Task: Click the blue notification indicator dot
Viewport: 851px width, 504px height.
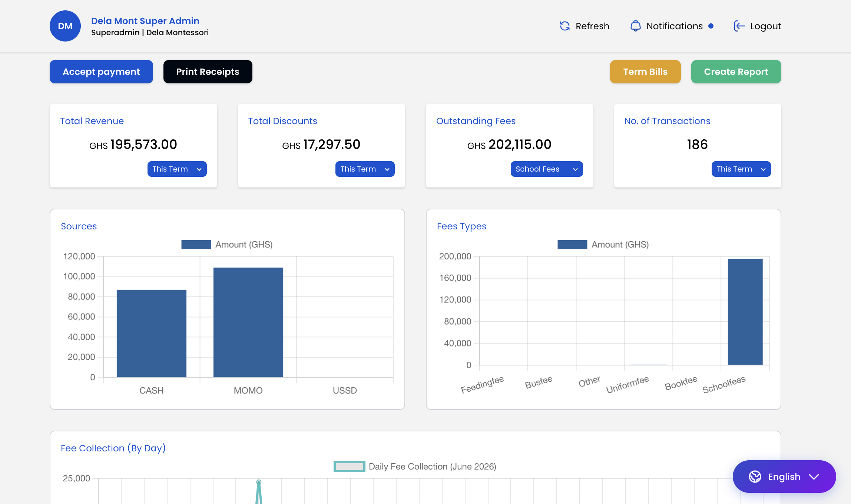Action: [711, 26]
